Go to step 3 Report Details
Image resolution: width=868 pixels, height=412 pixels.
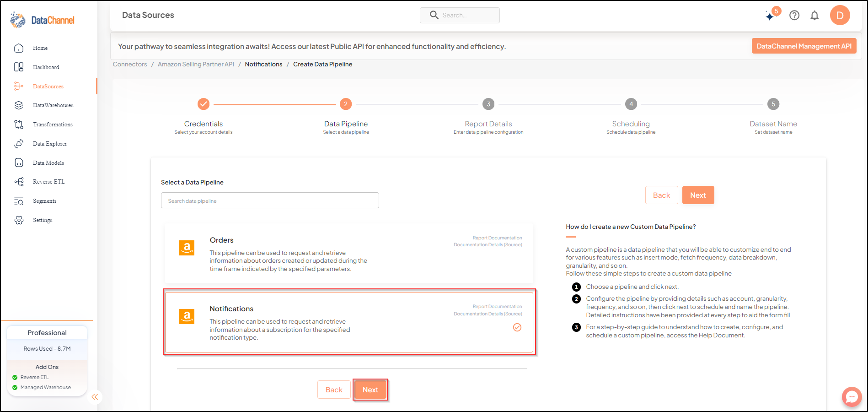pos(488,104)
